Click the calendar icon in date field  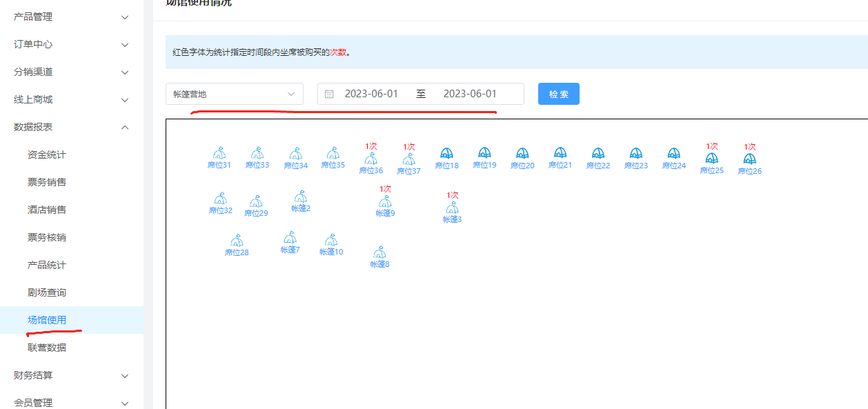329,94
